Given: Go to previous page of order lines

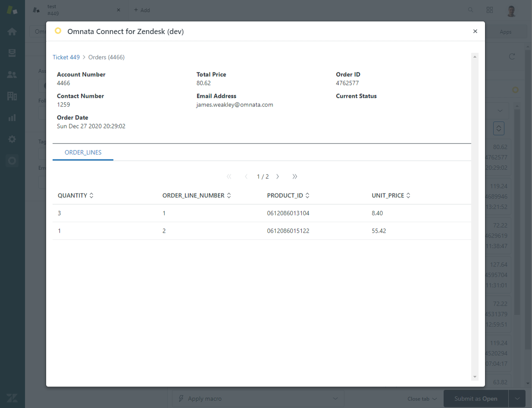Looking at the screenshot, I should pos(246,177).
